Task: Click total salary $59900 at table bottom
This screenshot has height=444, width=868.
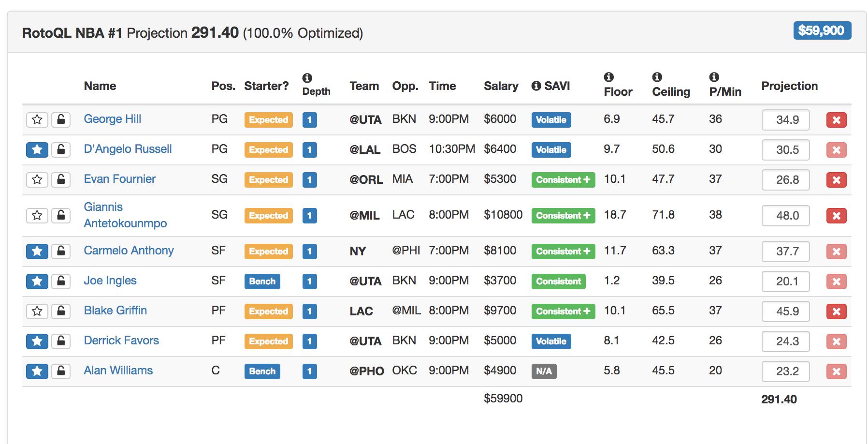Action: click(x=503, y=399)
